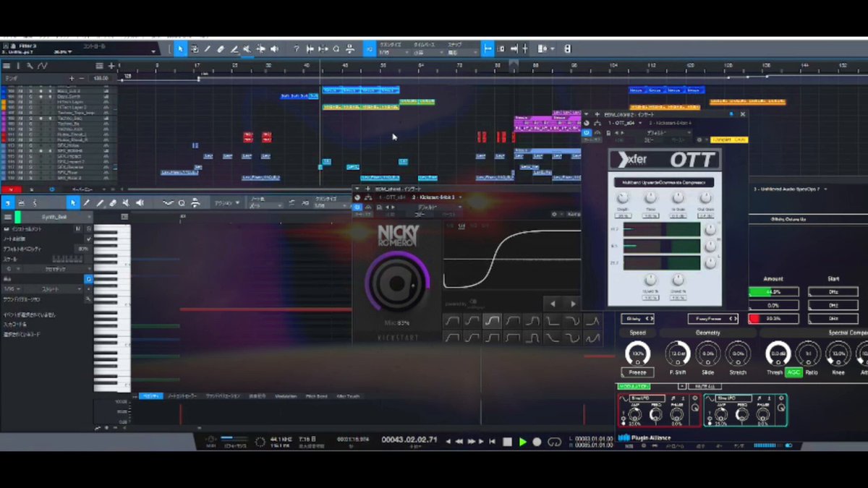Toggle Kickstart plugin power bypass button
The width and height of the screenshot is (868, 488).
coord(357,207)
